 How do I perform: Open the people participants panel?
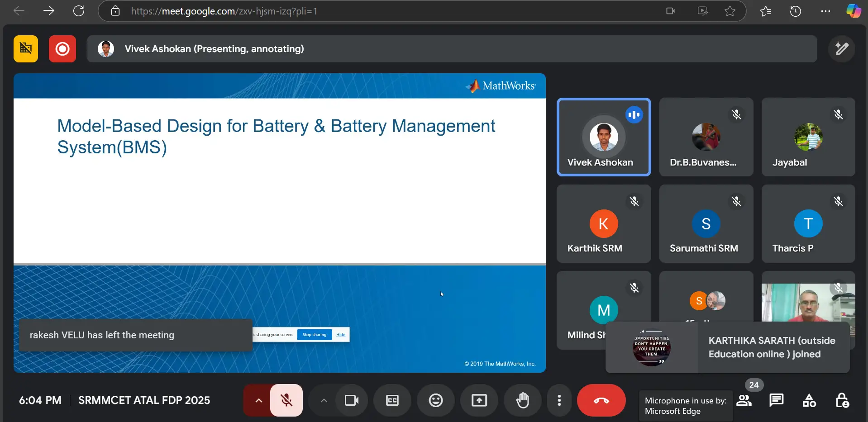(x=744, y=400)
